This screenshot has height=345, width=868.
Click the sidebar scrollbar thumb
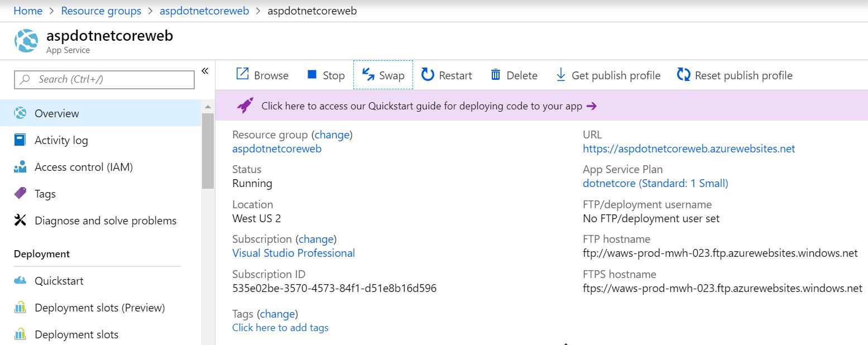[208, 151]
